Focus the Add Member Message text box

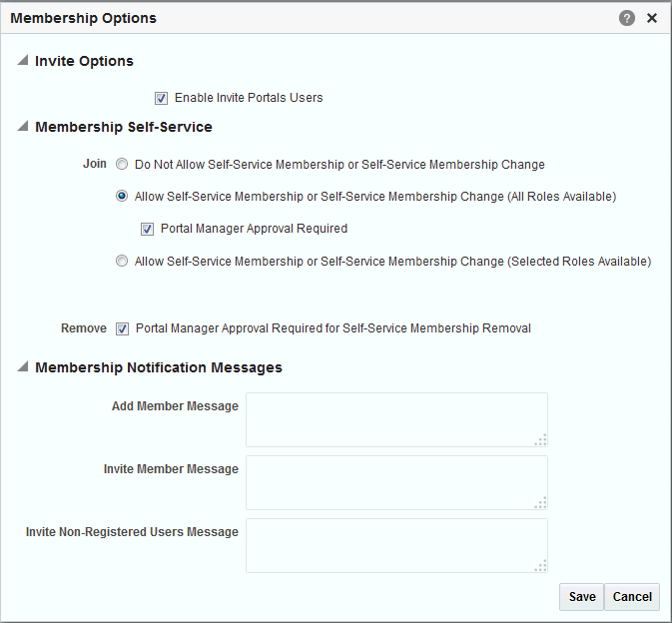pyautogui.click(x=396, y=420)
